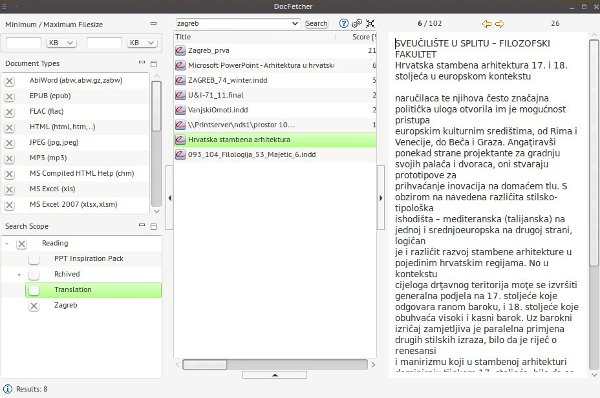The height and width of the screenshot is (398, 600).
Task: Select the Zagreb_prva result
Action: click(275, 51)
